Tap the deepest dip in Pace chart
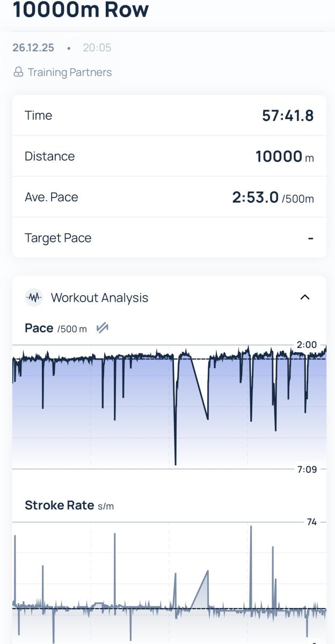 pos(176,463)
